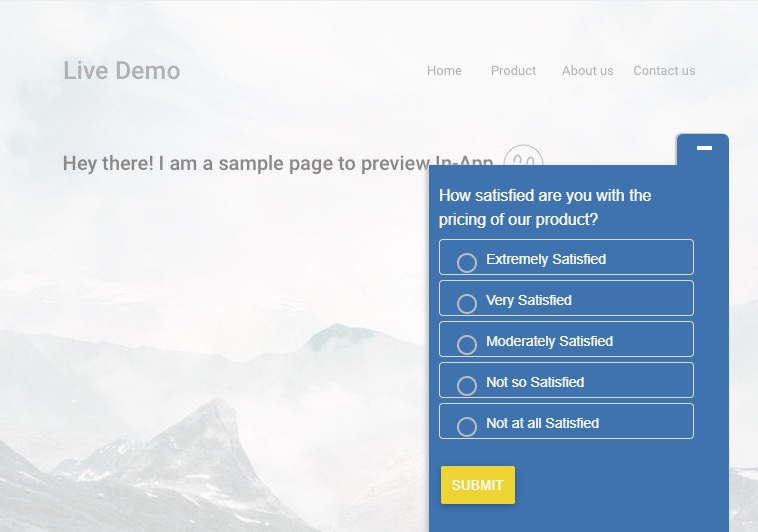Pick the Moderately Satisfied radio button
This screenshot has height=532, width=758.
tap(467, 344)
